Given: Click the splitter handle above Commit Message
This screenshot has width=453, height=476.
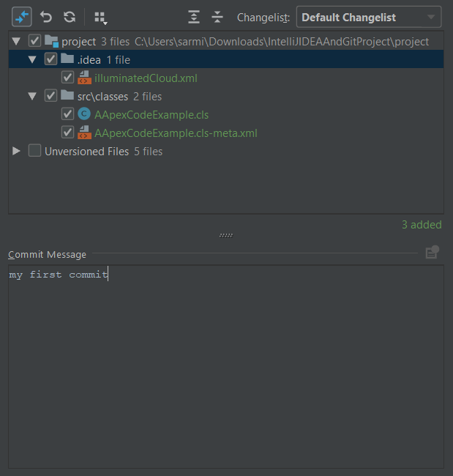Looking at the screenshot, I should point(226,235).
